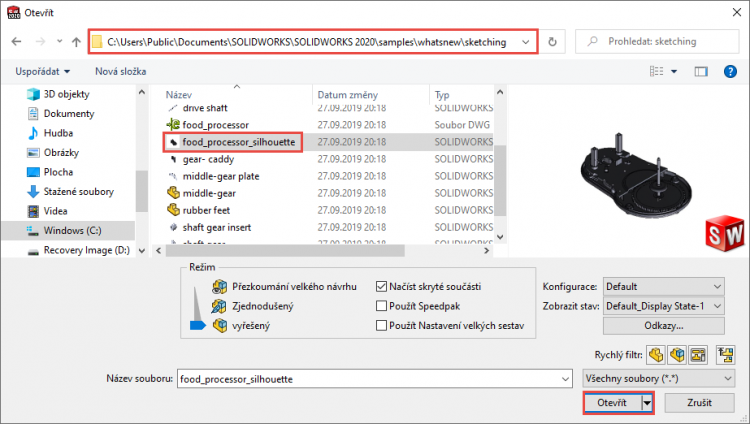This screenshot has width=750, height=424.
Task: Click the rubber feet part icon
Action: [x=173, y=210]
